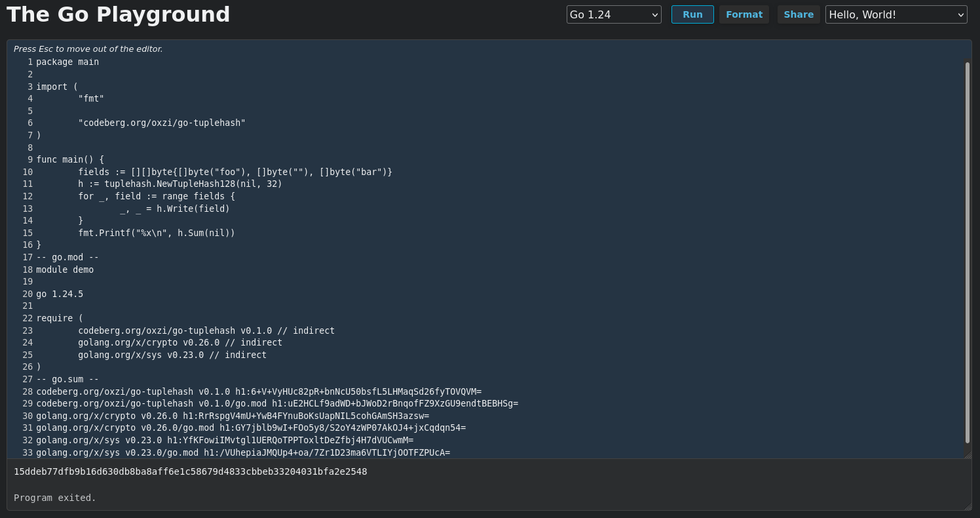Click the 'h.Write(field)' line
Image resolution: width=980 pixels, height=518 pixels.
pyautogui.click(x=175, y=209)
